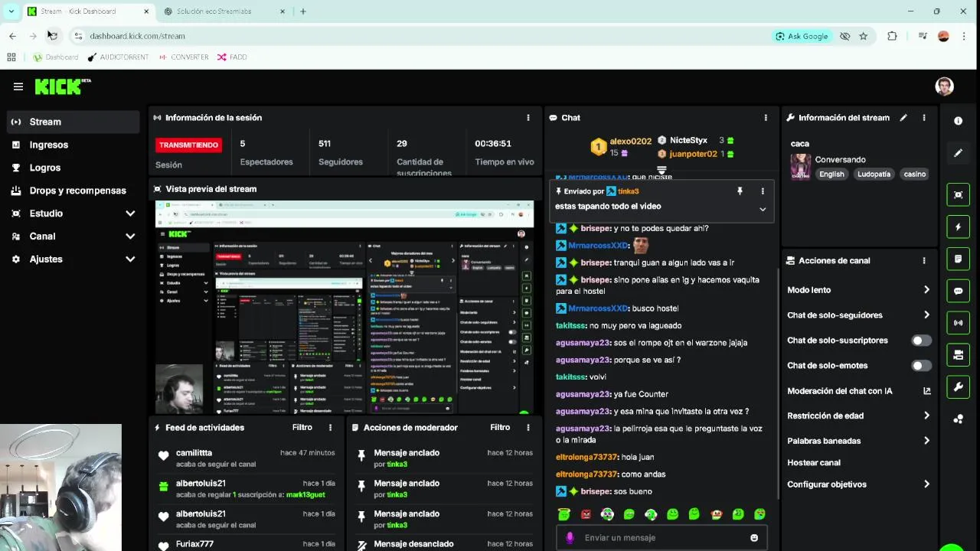Click the Ludopatía stream tag
The width and height of the screenshot is (980, 551).
tap(874, 174)
